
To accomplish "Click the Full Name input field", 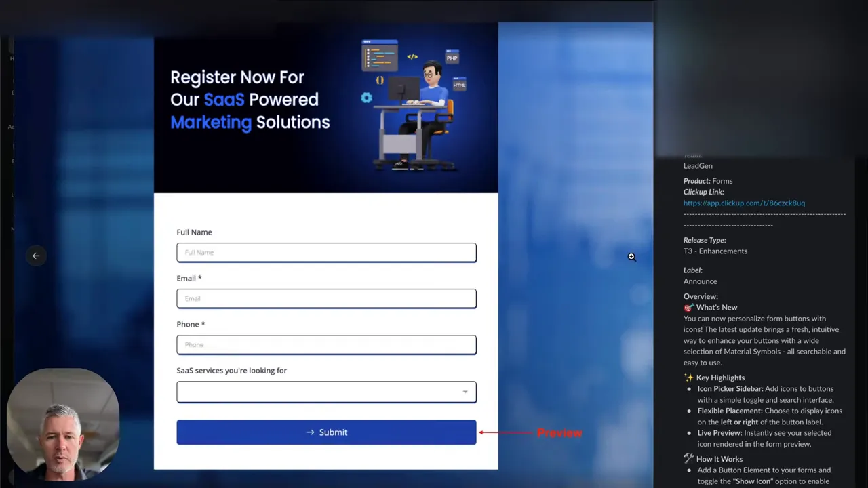I will pyautogui.click(x=326, y=252).
